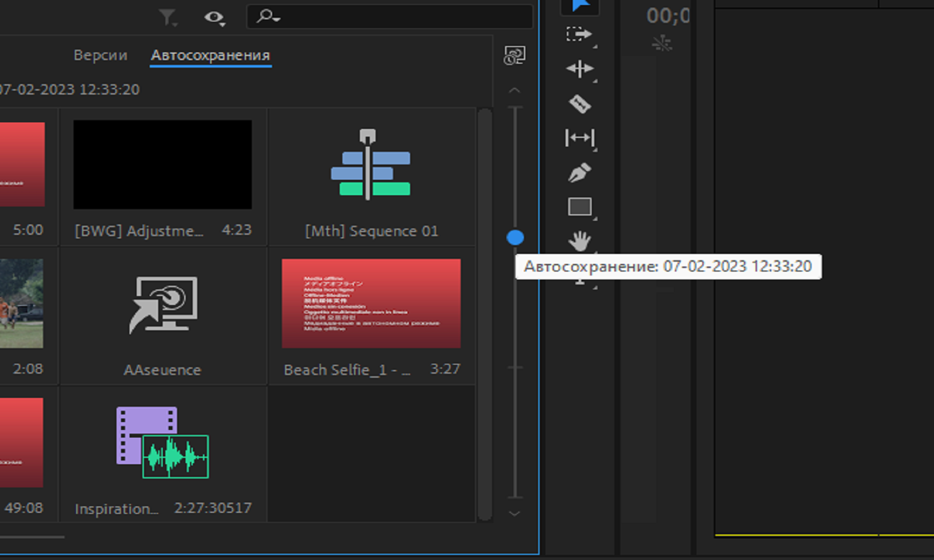Click the 49:08 duration text
This screenshot has height=560, width=934.
[24, 508]
